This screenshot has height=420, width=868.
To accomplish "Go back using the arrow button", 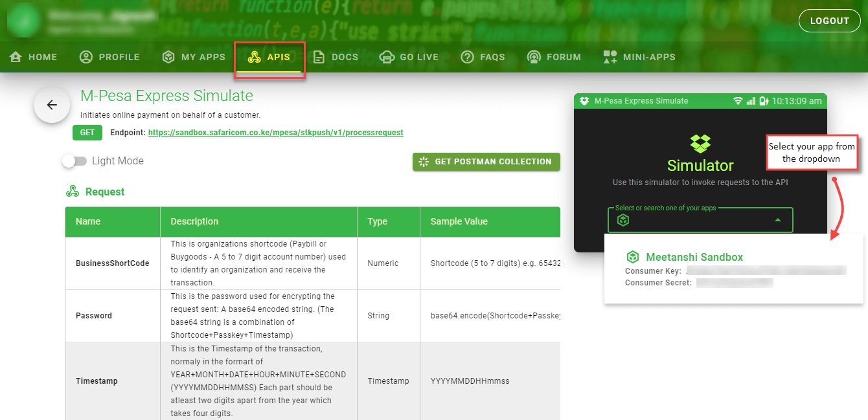I will pos(52,105).
